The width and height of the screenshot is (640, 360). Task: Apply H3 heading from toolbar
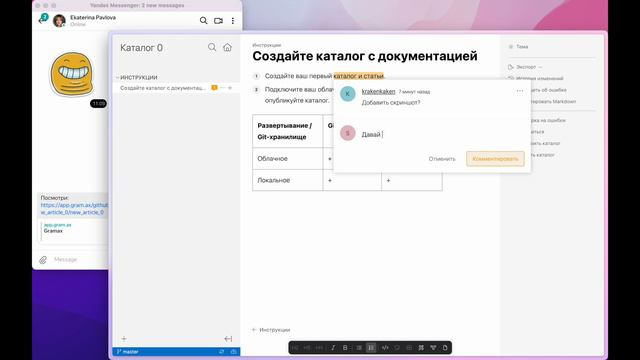[x=320, y=348]
